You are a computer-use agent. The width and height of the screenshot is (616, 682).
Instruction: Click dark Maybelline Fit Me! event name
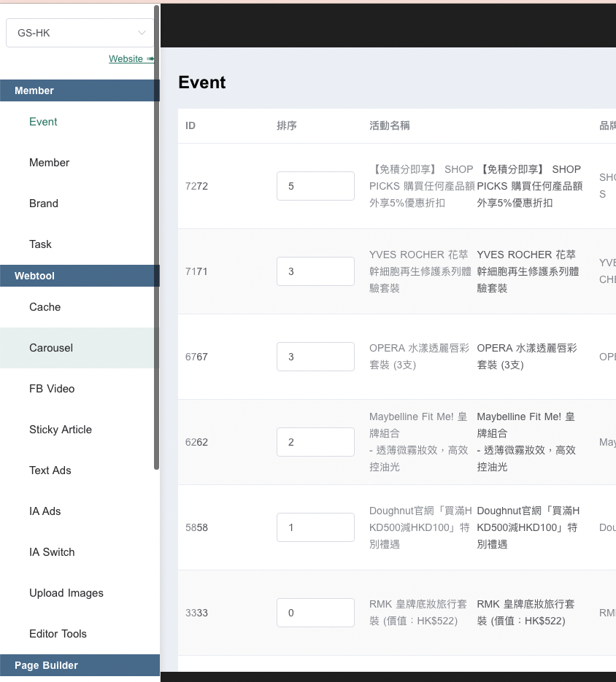[526, 442]
